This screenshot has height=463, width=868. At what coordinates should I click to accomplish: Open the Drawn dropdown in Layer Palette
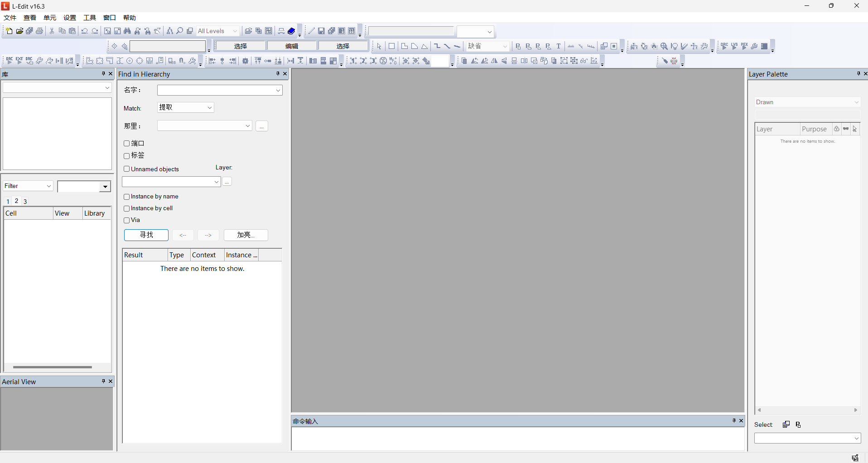click(807, 102)
